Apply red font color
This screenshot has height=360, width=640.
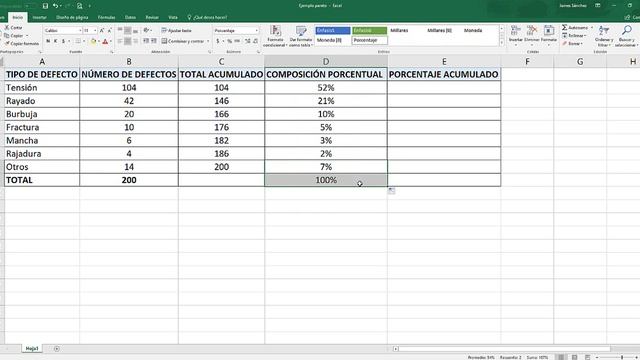[x=105, y=41]
